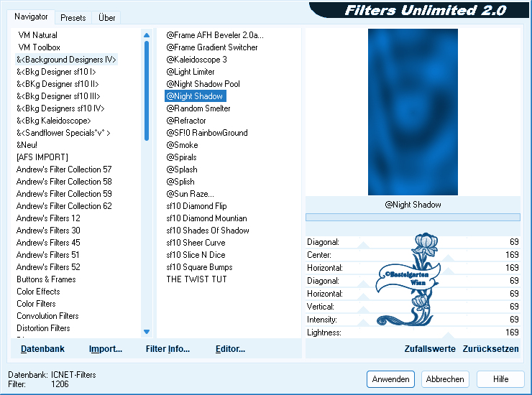Click the first Horizontal slider at 169

point(448,271)
